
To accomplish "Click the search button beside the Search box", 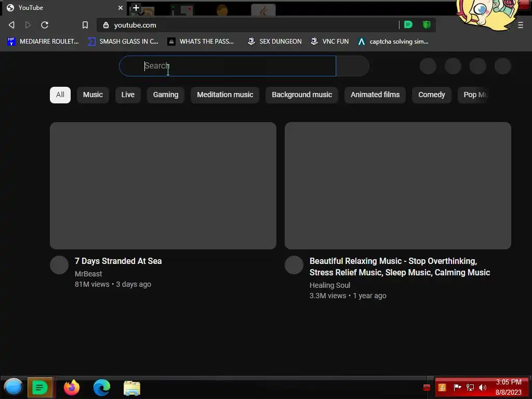I will (353, 66).
